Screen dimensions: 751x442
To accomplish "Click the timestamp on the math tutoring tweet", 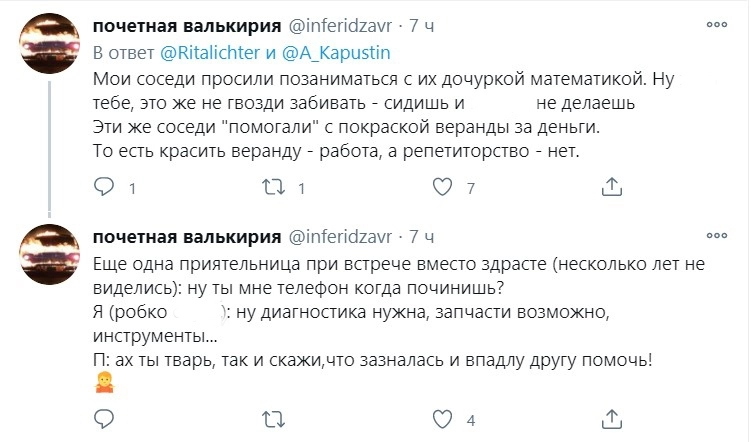I will (418, 23).
